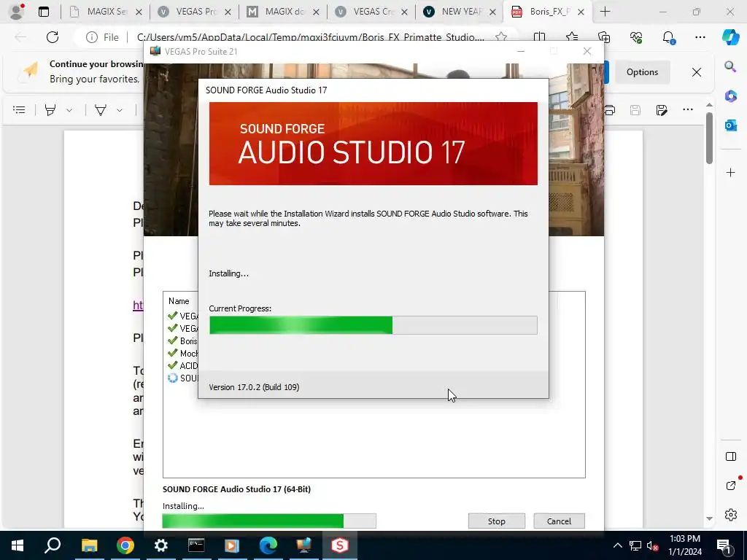
Task: Close the NEW YEAR browser tab
Action: pos(493,12)
